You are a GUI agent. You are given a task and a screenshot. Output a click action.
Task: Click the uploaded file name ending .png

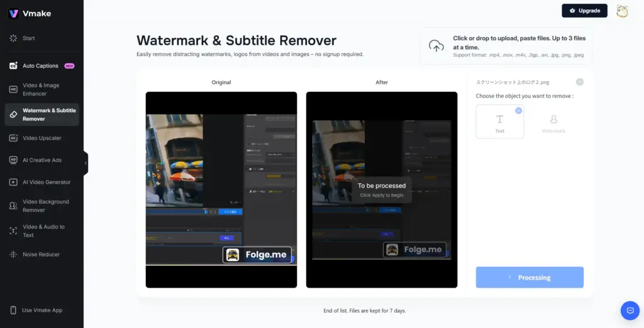pos(512,82)
